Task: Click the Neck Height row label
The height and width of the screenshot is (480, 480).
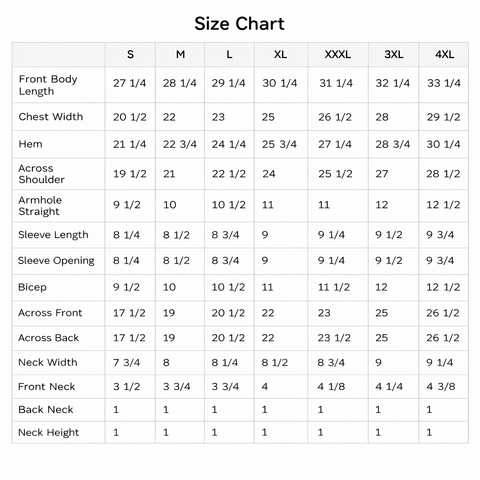Action: point(49,432)
